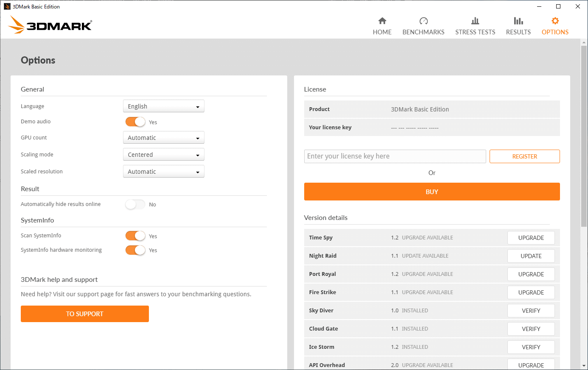Verify the Cloud Gate benchmark

coord(531,329)
